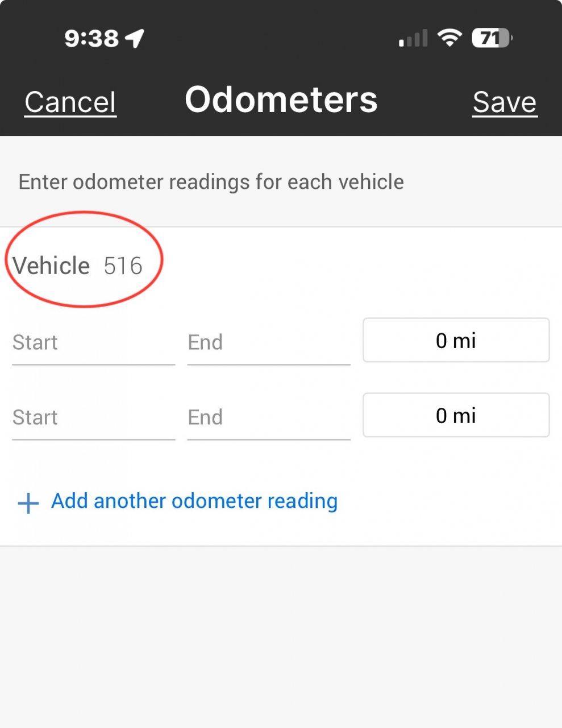This screenshot has height=728, width=562.
Task: Tap the battery level indicator
Action: [492, 38]
